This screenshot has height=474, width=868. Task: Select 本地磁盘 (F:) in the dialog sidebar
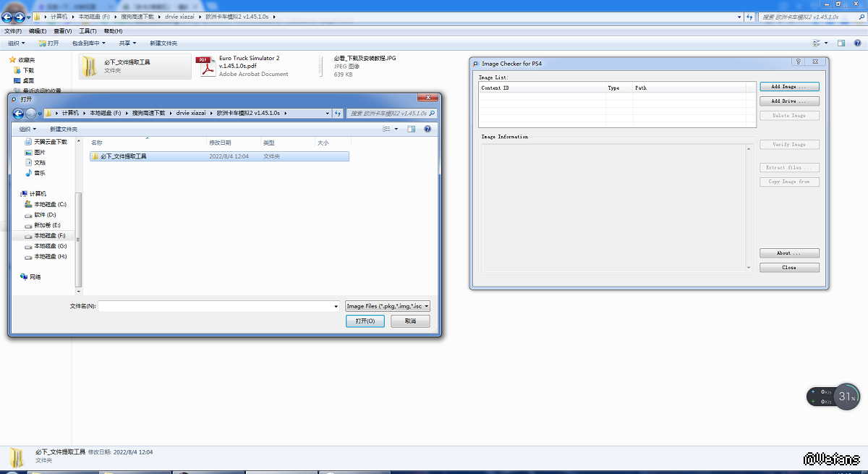coord(45,236)
